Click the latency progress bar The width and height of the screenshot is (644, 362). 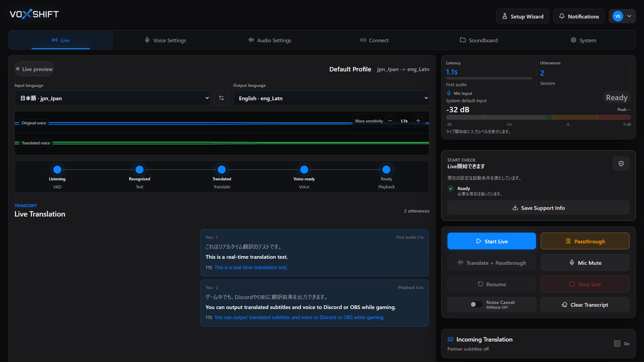coord(489,78)
